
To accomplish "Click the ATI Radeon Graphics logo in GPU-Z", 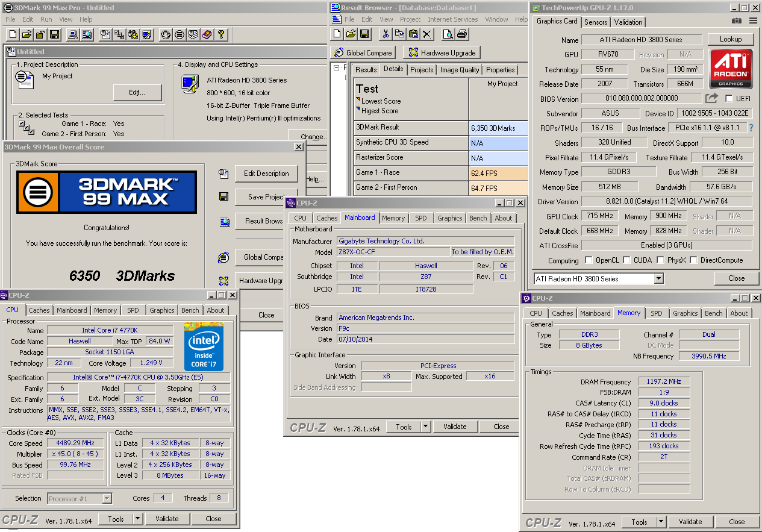I will coord(731,69).
